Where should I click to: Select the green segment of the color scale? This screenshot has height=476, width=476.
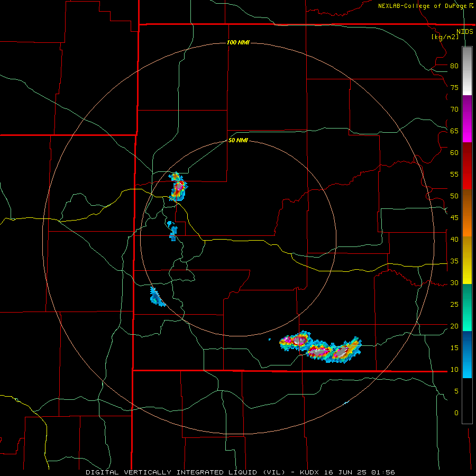point(467,307)
